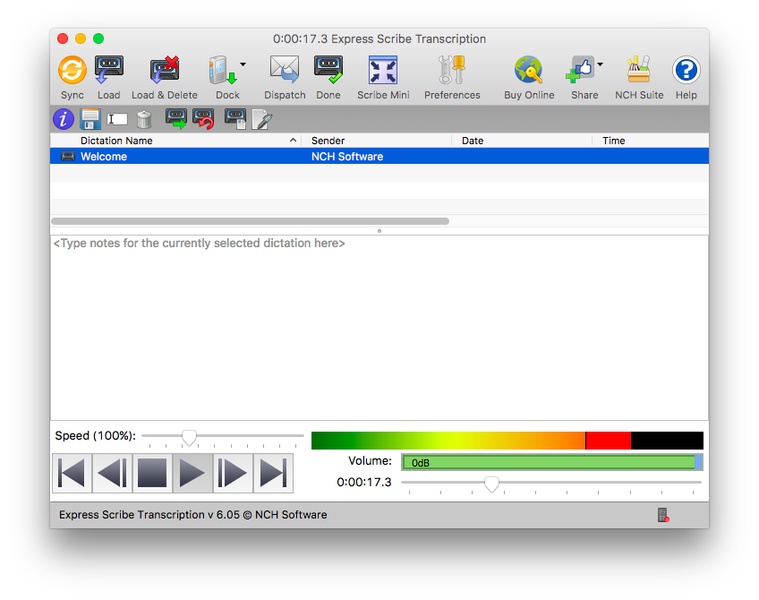Click the Buy Online icon

click(529, 70)
